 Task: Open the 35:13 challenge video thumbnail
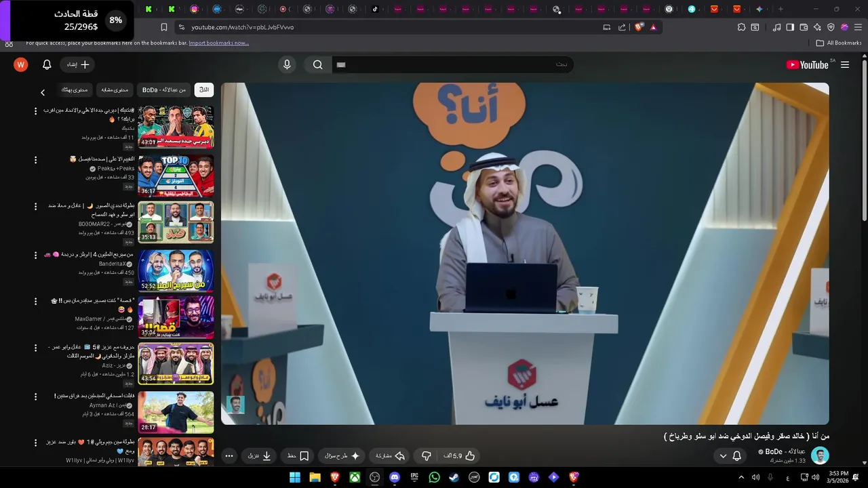pos(176,222)
